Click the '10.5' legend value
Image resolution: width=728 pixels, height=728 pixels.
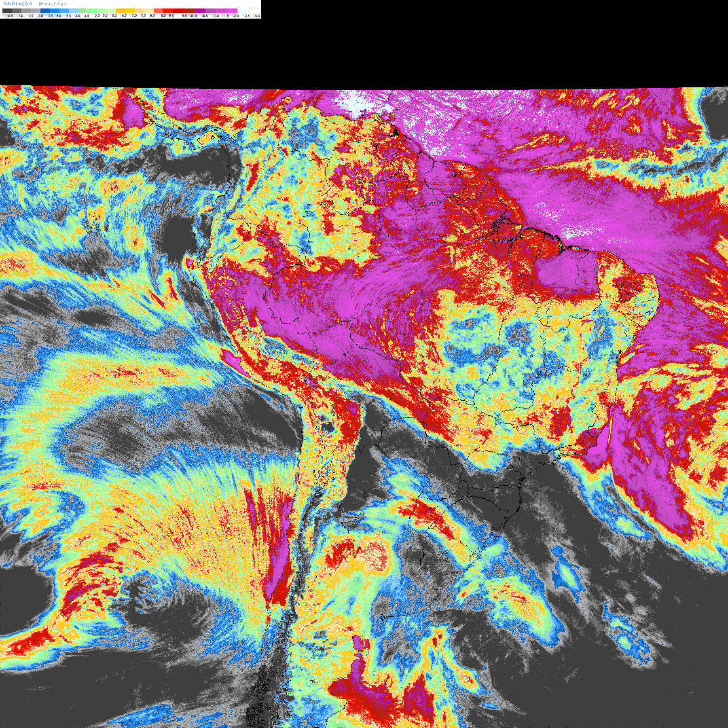coord(205,16)
